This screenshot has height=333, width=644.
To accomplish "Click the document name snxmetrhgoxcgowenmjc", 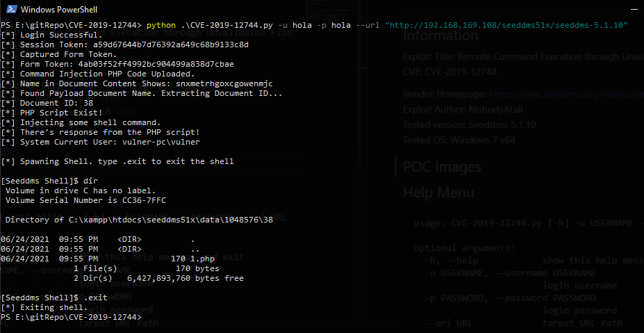I will [224, 83].
